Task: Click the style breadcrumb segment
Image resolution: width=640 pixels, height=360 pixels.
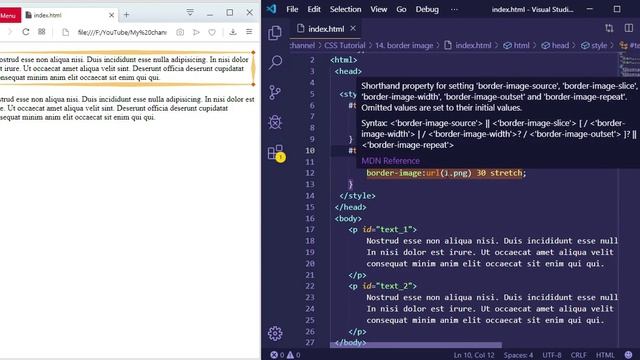Action: tap(594, 45)
